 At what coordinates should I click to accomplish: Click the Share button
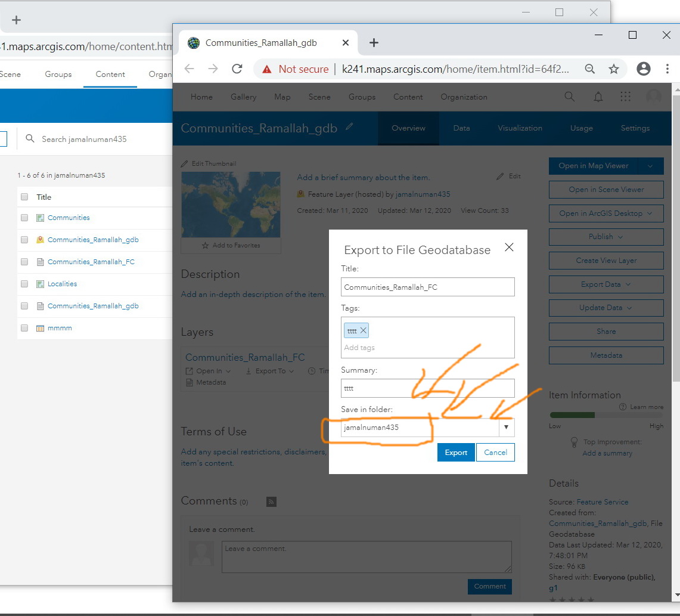click(x=606, y=332)
